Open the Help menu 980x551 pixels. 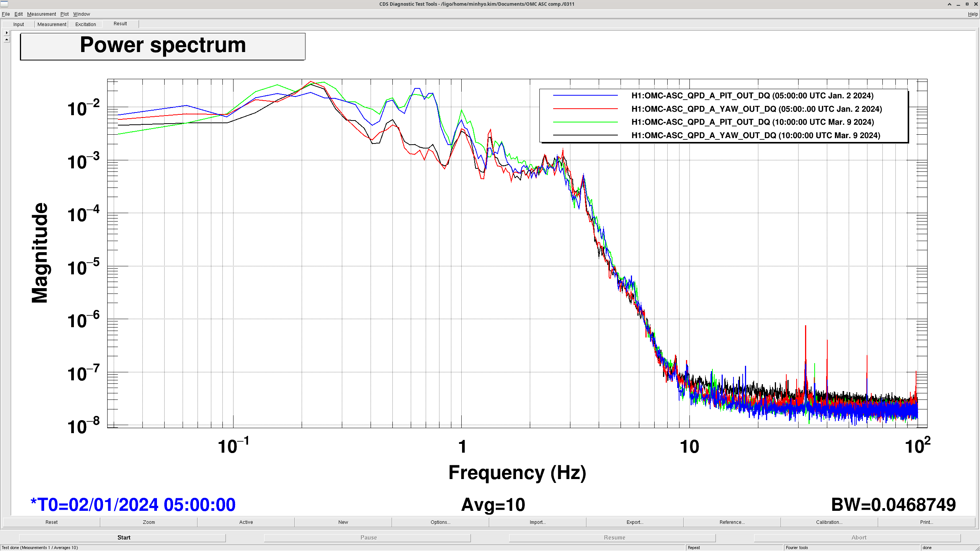(x=972, y=14)
